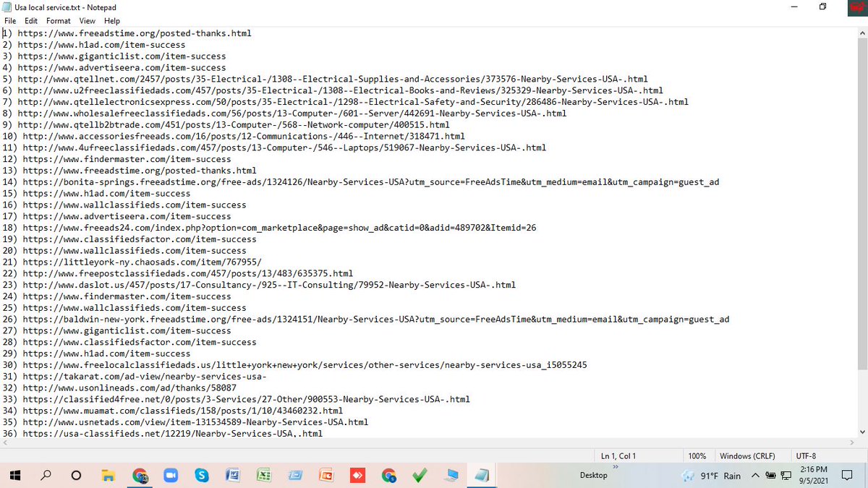Open the Edit menu
This screenshot has height=488, width=868.
coord(31,21)
